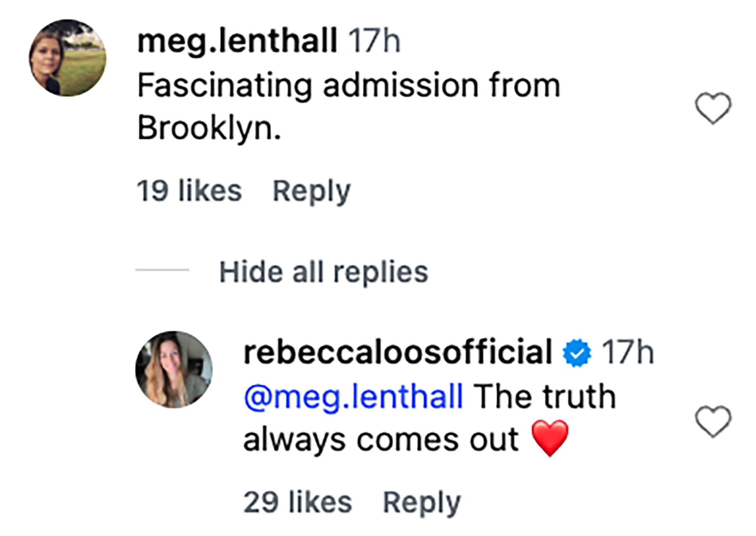
Task: Open the rebeccaloosofficial username link
Action: click(x=398, y=353)
